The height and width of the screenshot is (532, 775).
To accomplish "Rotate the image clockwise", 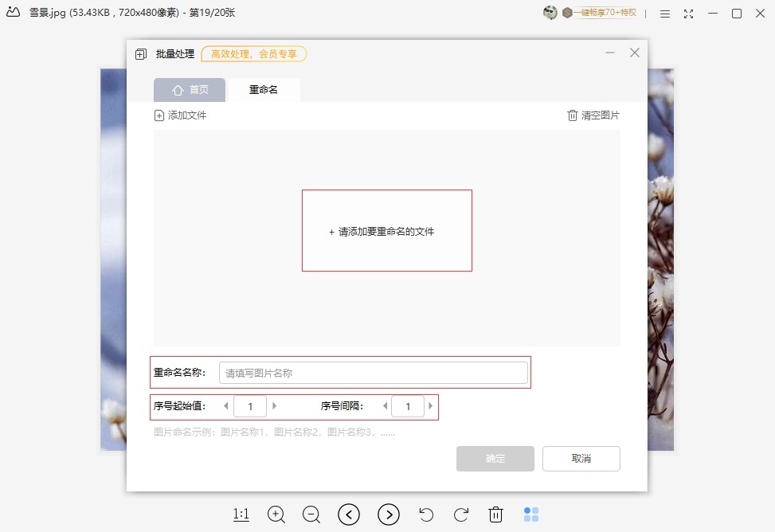I will [x=461, y=514].
